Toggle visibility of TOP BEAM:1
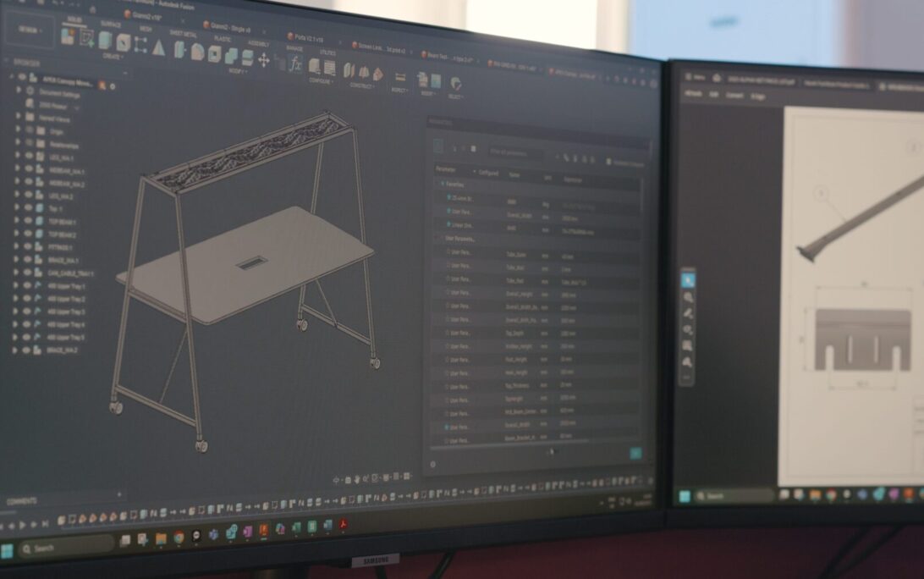Screen dimensions: 924x579 pos(28,221)
